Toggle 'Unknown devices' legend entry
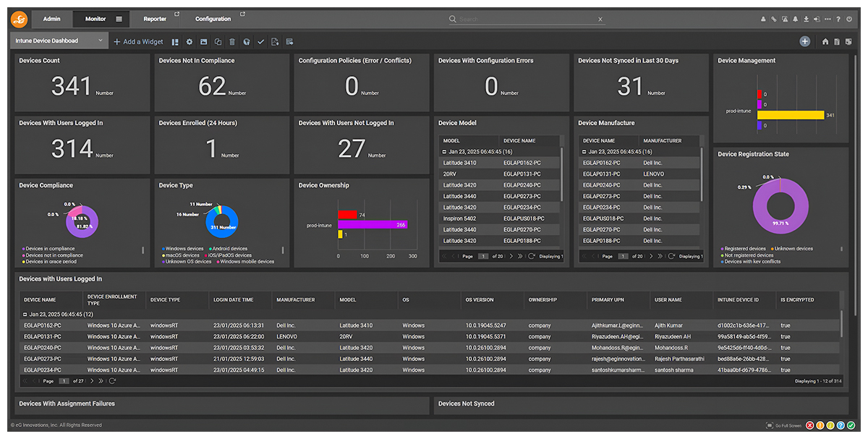 tap(791, 249)
